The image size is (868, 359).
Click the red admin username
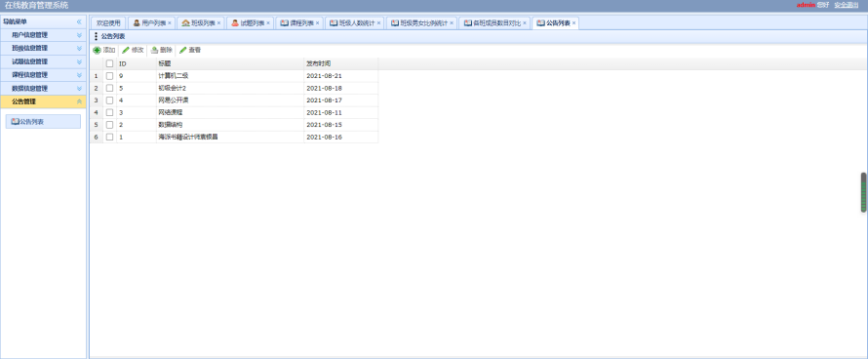806,5
